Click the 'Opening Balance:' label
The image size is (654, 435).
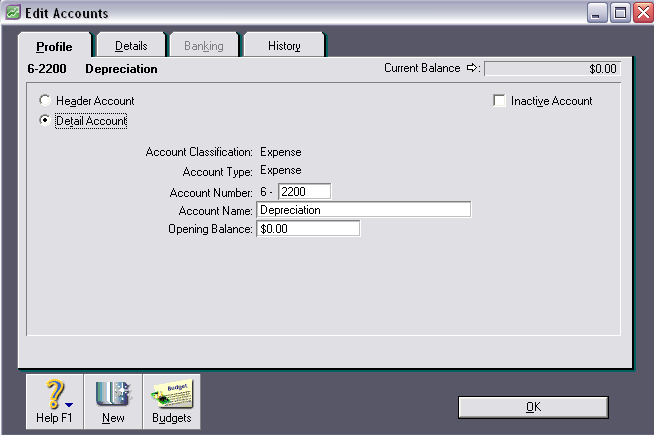[210, 229]
